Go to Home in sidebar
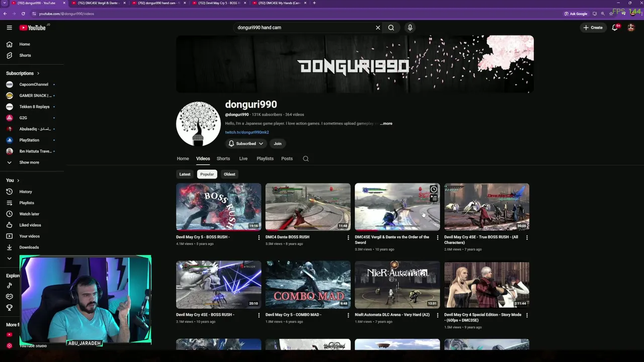 pos(25,44)
